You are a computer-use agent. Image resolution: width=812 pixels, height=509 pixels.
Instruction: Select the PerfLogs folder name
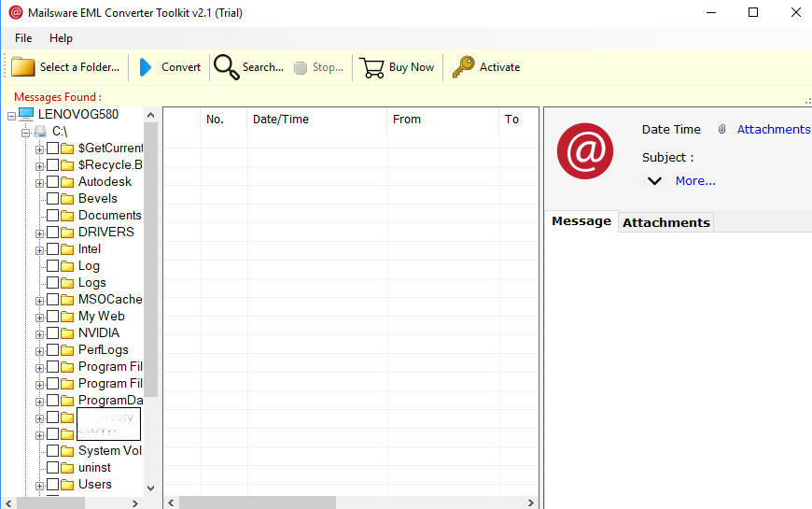103,350
